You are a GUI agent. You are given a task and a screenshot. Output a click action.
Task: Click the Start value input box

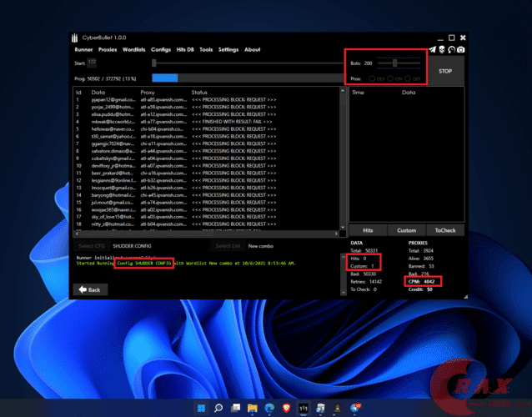point(92,63)
